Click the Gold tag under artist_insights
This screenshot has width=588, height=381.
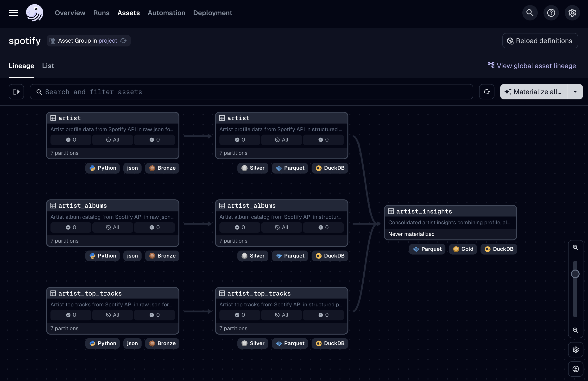tap(463, 249)
